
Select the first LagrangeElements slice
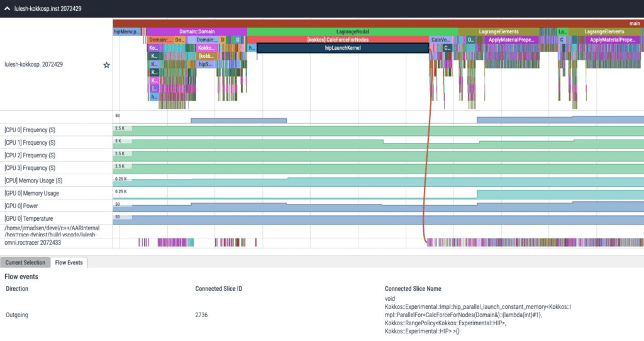click(499, 31)
